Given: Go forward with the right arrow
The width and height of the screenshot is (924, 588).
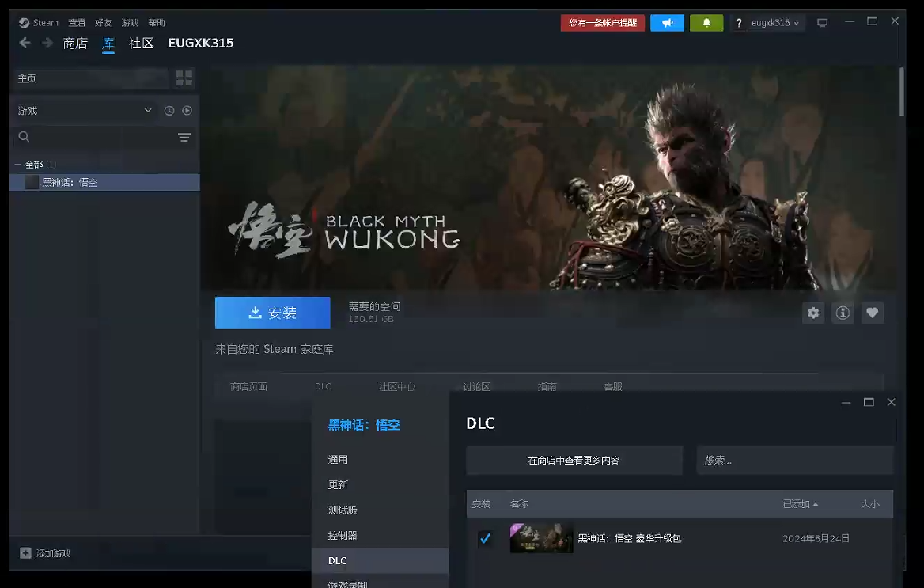Looking at the screenshot, I should [x=47, y=43].
